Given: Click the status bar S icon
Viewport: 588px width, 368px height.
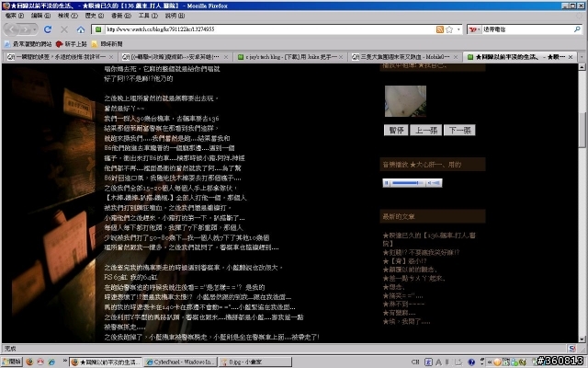Looking at the screenshot, I should tap(571, 349).
